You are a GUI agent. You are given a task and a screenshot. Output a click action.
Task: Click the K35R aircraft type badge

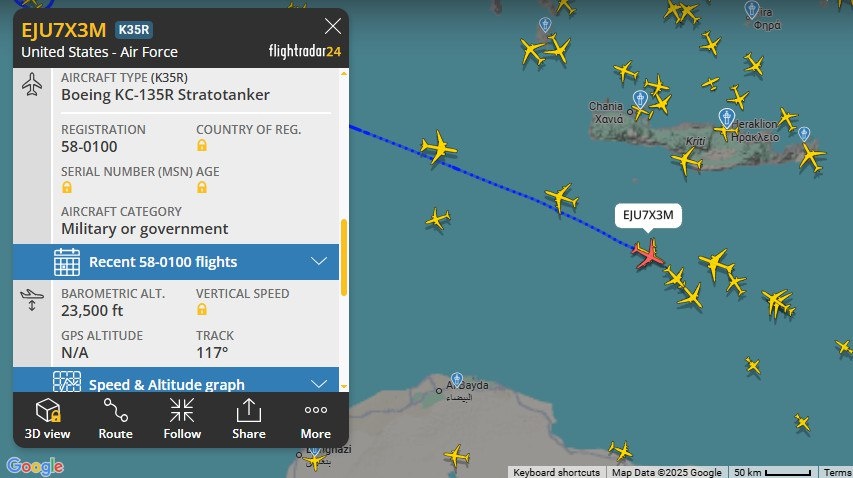click(x=134, y=30)
